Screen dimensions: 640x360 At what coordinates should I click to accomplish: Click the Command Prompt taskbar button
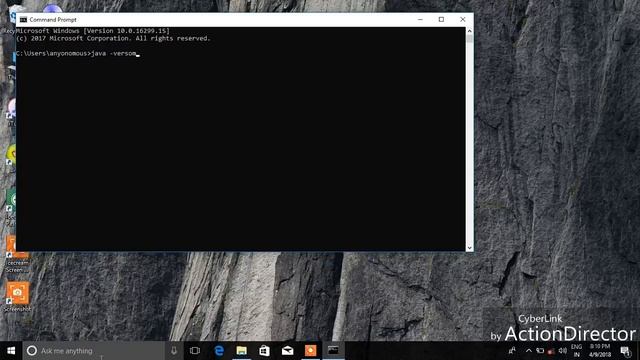(x=333, y=351)
